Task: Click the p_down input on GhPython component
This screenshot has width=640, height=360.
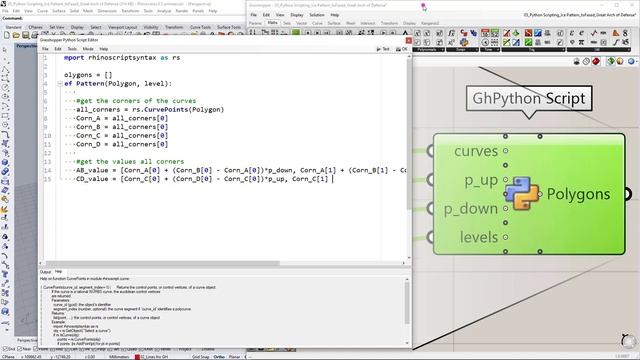Action: tap(471, 209)
